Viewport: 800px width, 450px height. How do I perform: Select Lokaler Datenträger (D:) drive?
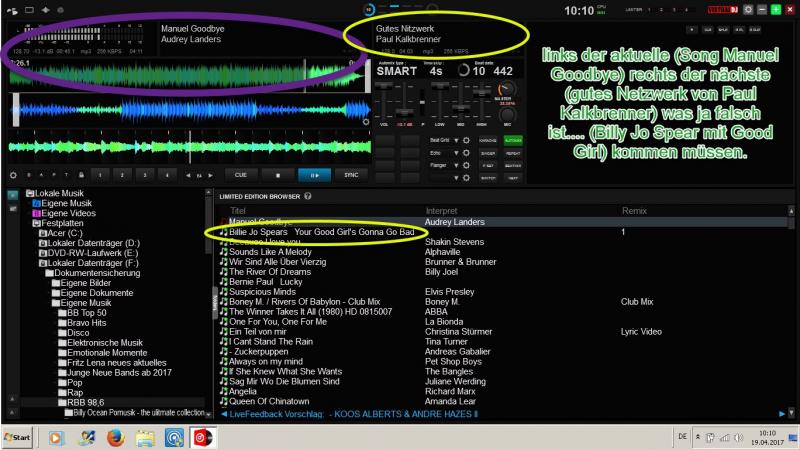89,243
